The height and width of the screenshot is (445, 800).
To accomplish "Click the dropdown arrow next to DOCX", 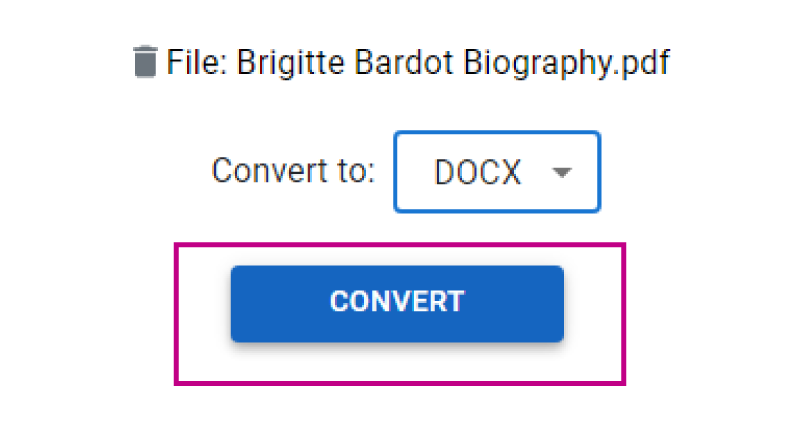I will point(562,172).
